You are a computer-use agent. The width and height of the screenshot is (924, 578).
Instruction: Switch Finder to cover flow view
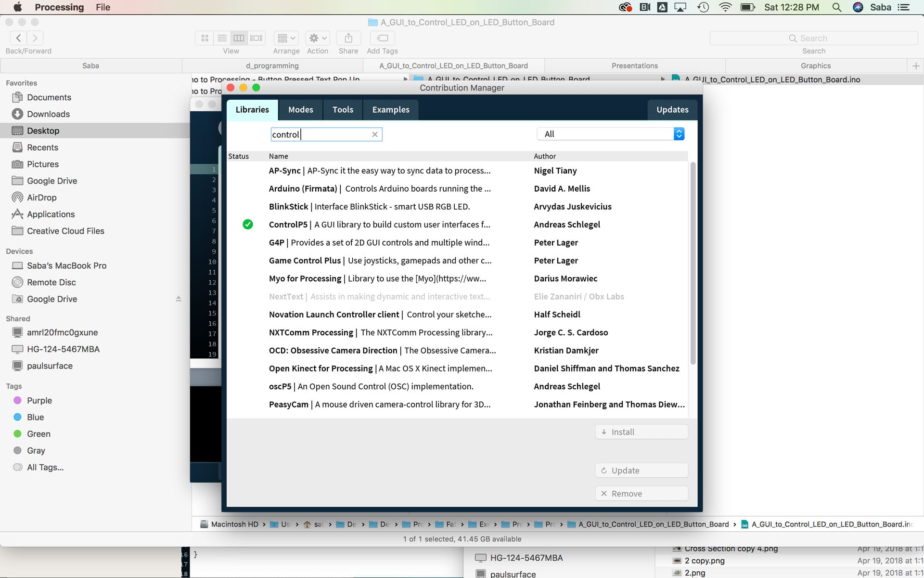[257, 38]
